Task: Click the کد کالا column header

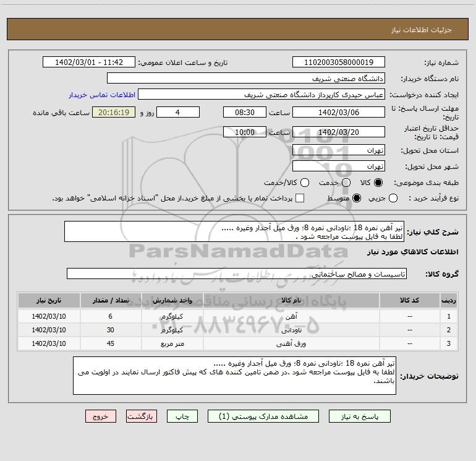Action: (409, 300)
